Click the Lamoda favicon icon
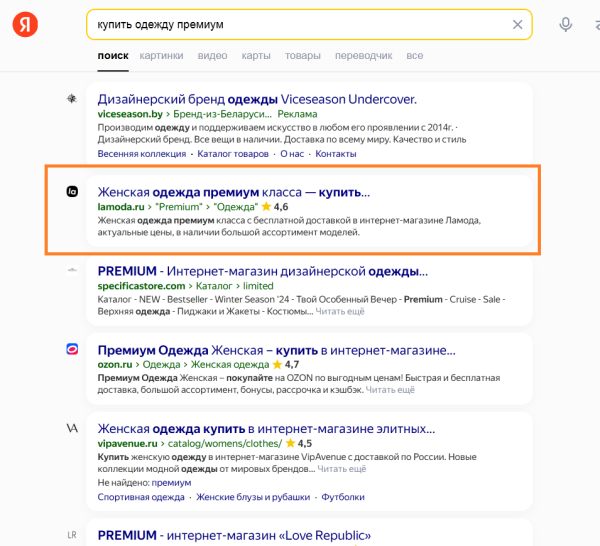 click(72, 192)
